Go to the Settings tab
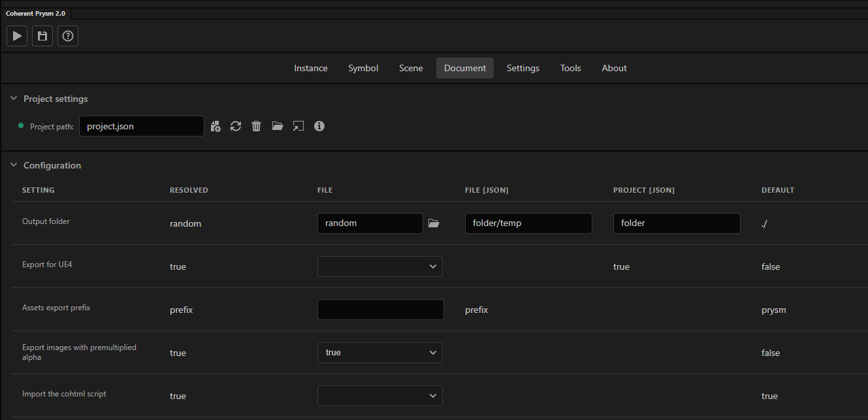Viewport: 868px width, 420px height. pyautogui.click(x=523, y=68)
